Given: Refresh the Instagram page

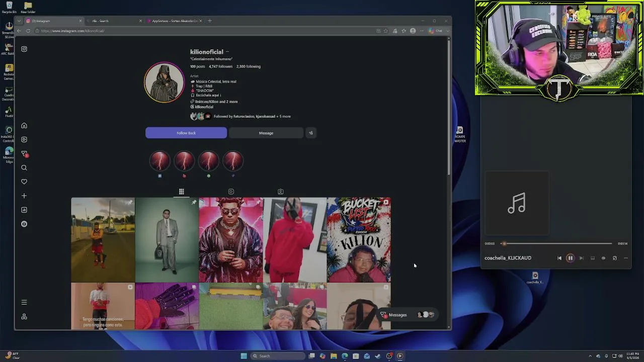Looking at the screenshot, I should pos(28,31).
